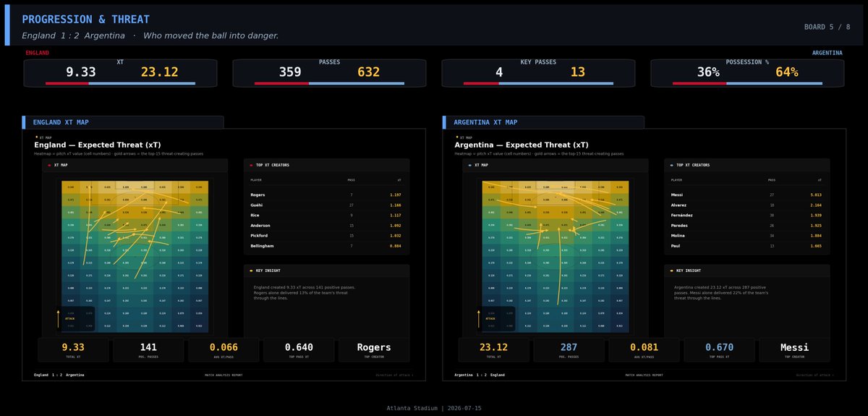The height and width of the screenshot is (416, 868).
Task: Click the Argentina attack direction arrow icon
Action: 480,319
